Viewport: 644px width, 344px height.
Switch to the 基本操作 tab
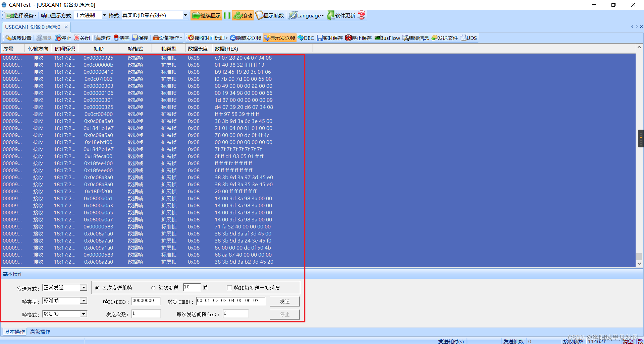[x=15, y=332]
